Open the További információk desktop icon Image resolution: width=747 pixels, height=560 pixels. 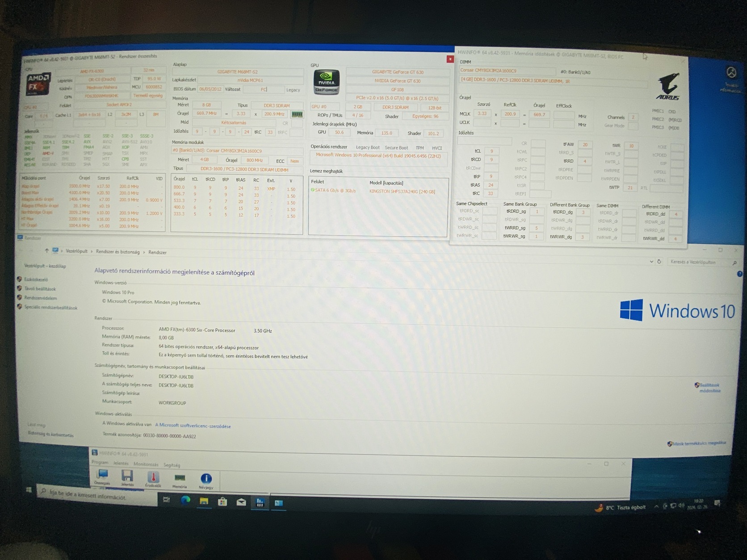[731, 79]
